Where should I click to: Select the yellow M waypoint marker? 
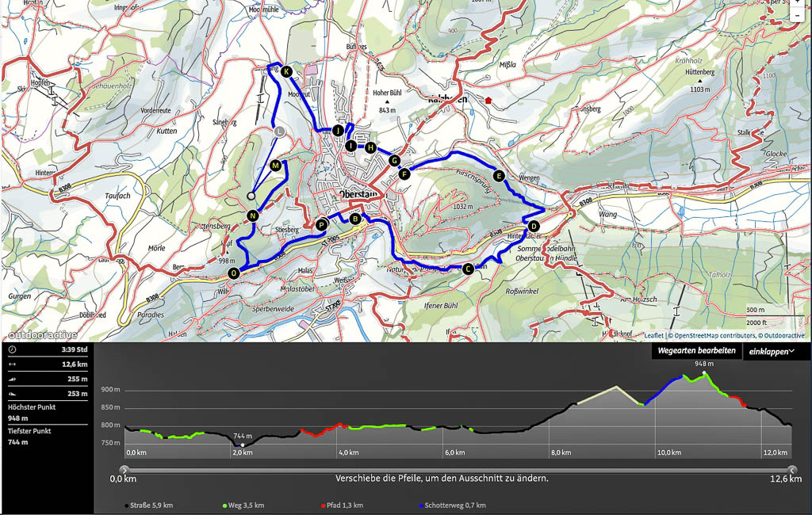click(x=275, y=166)
